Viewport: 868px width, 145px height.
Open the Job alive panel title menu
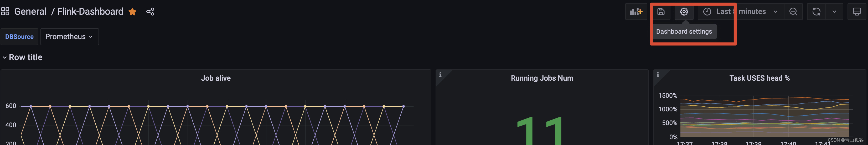[216, 78]
